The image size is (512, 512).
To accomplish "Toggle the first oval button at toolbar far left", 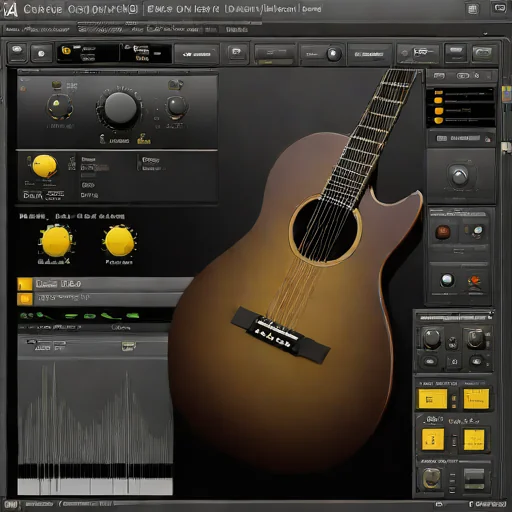I will pyautogui.click(x=17, y=52).
